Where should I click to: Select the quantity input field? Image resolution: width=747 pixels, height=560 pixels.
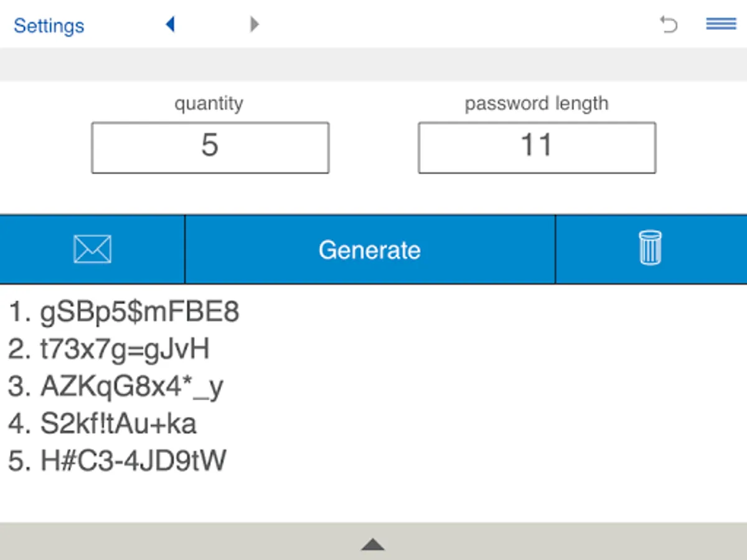click(x=210, y=147)
